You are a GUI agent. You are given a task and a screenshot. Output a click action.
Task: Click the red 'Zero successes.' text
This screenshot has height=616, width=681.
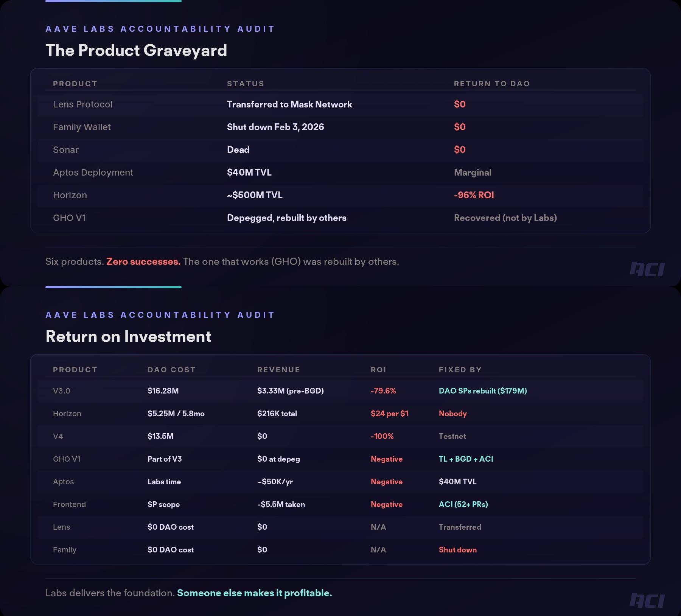point(143,262)
